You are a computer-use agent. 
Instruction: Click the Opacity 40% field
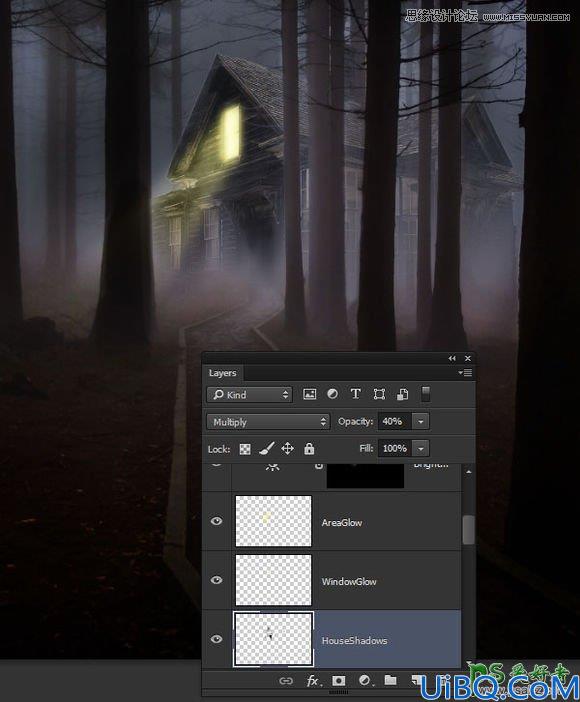395,422
